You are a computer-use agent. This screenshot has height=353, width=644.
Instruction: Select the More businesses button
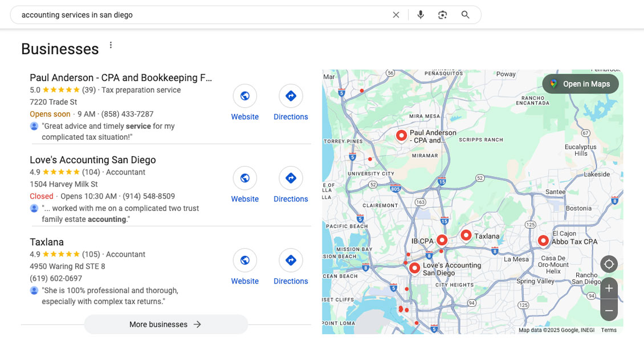click(x=165, y=324)
